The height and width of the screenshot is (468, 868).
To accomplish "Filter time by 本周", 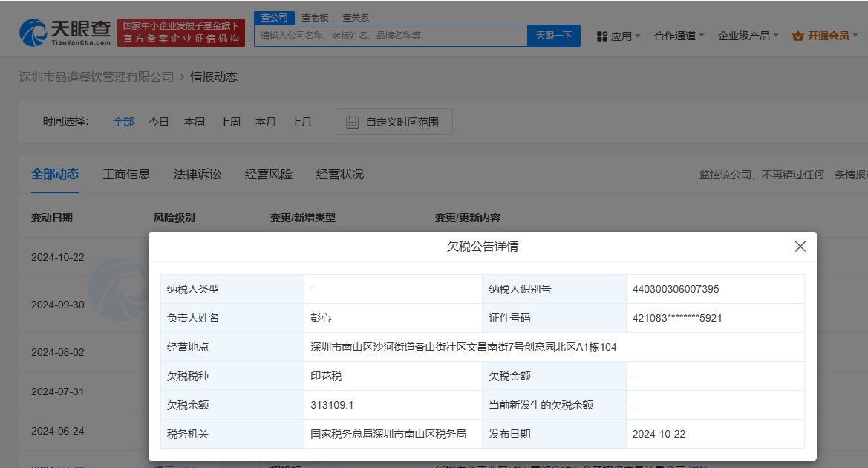I will tap(195, 122).
